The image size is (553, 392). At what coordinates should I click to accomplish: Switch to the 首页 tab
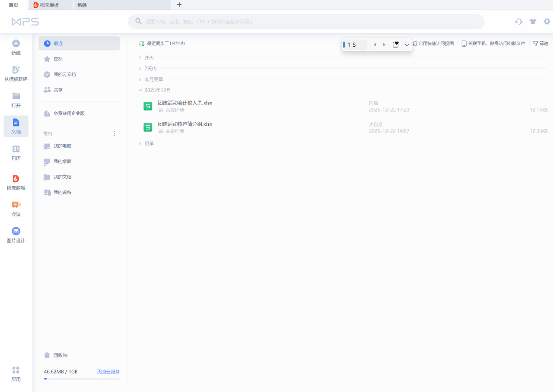coord(13,5)
